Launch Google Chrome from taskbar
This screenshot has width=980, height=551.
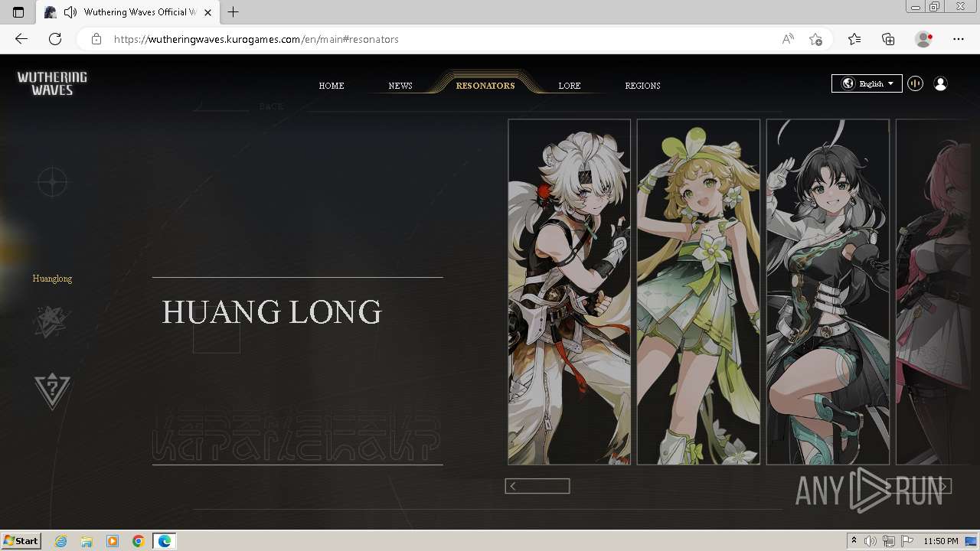[139, 541]
